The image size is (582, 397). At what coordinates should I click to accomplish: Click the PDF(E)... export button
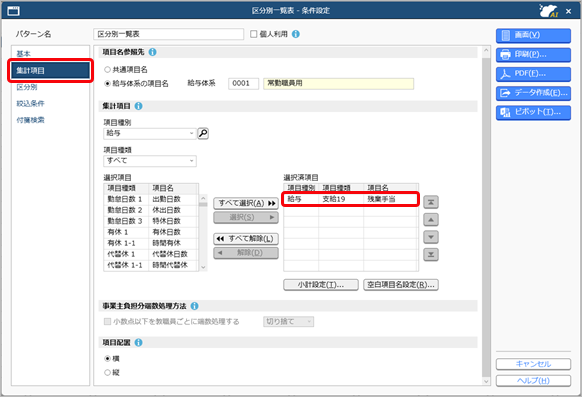pyautogui.click(x=533, y=74)
